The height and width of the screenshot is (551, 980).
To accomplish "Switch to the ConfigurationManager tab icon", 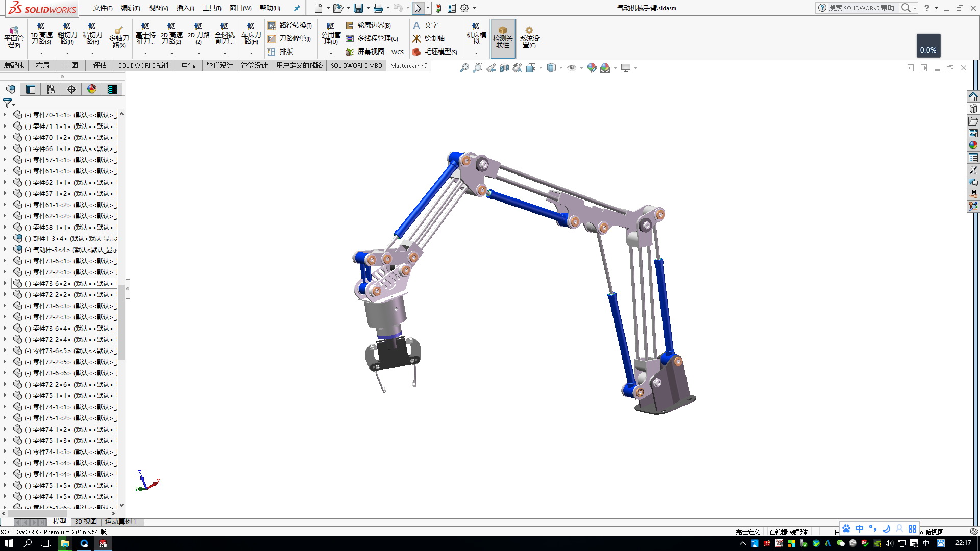I will [51, 90].
